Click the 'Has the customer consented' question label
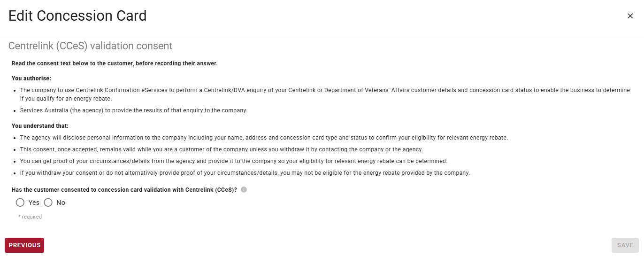The image size is (644, 258). (124, 190)
